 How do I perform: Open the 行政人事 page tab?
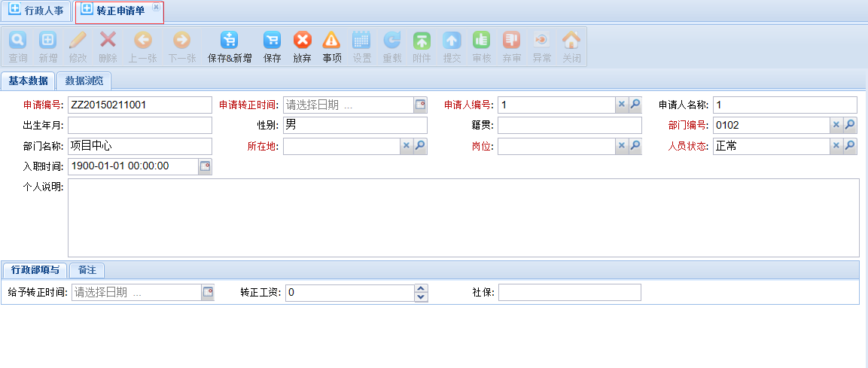[x=36, y=11]
